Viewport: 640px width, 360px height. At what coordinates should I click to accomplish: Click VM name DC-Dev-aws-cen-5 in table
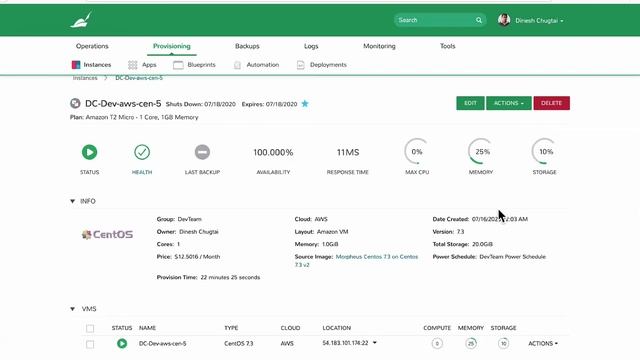pos(162,344)
